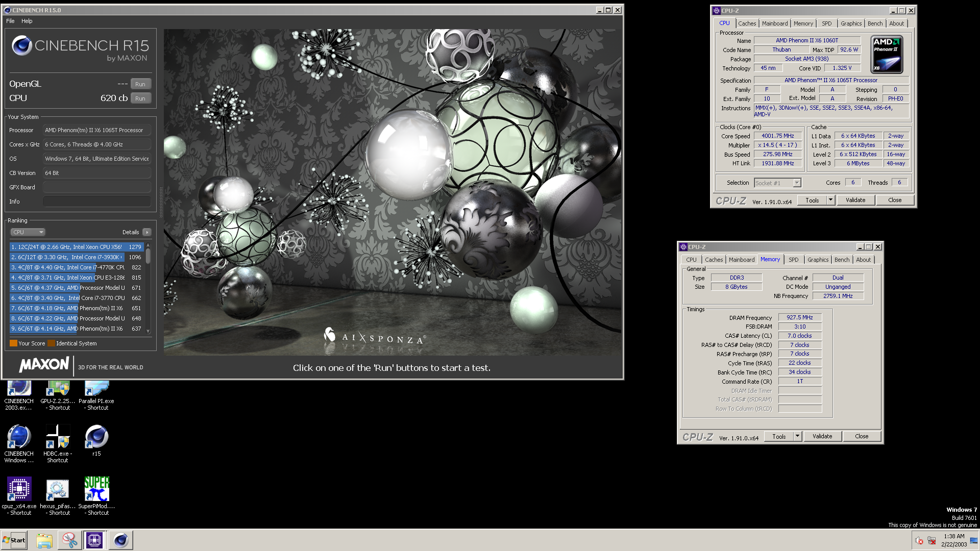
Task: Open the Help menu in Cinebench
Action: tap(27, 21)
